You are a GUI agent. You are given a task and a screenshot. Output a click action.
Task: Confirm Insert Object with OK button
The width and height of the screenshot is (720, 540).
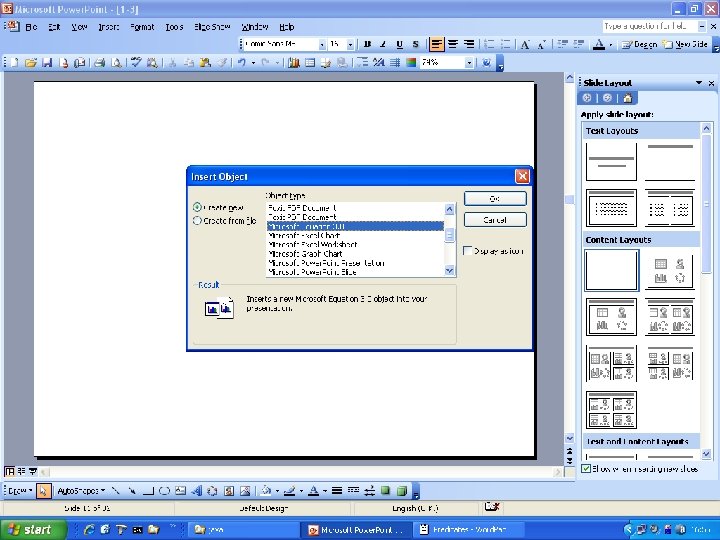click(x=495, y=198)
